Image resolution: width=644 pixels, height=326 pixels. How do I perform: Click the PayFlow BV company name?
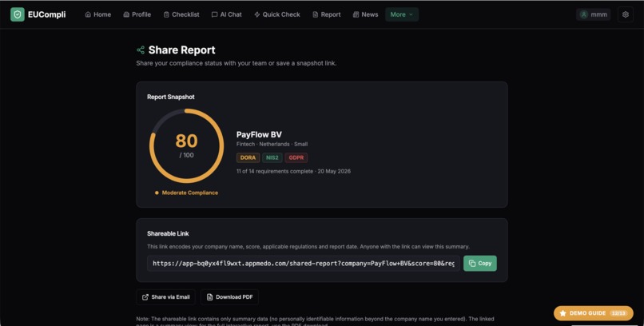pos(259,134)
